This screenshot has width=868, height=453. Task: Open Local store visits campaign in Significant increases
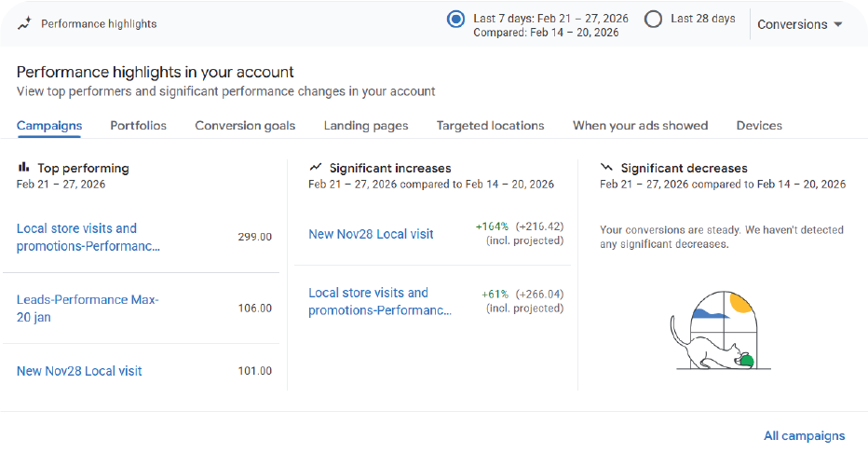coord(379,302)
